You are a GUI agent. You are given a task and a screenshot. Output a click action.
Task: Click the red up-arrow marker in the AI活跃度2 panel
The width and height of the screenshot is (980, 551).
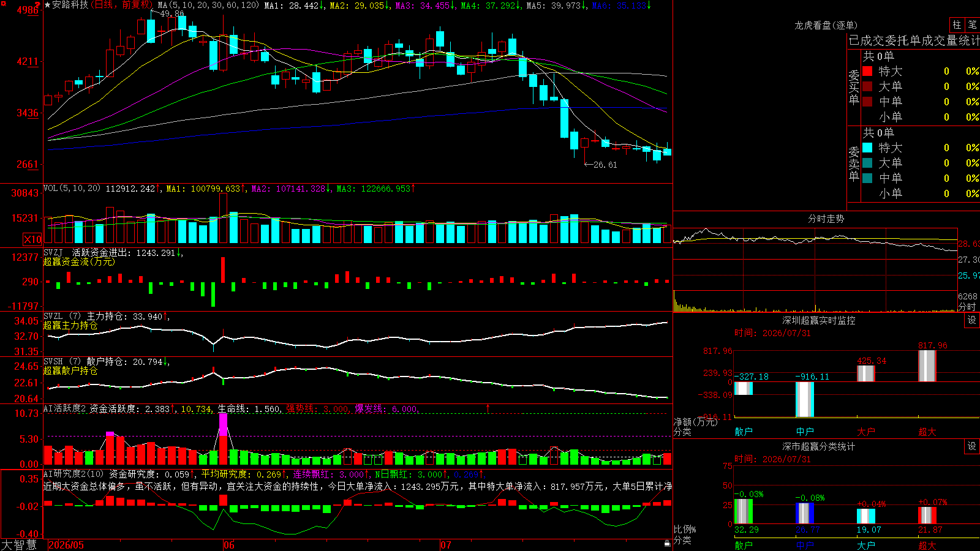point(488,408)
